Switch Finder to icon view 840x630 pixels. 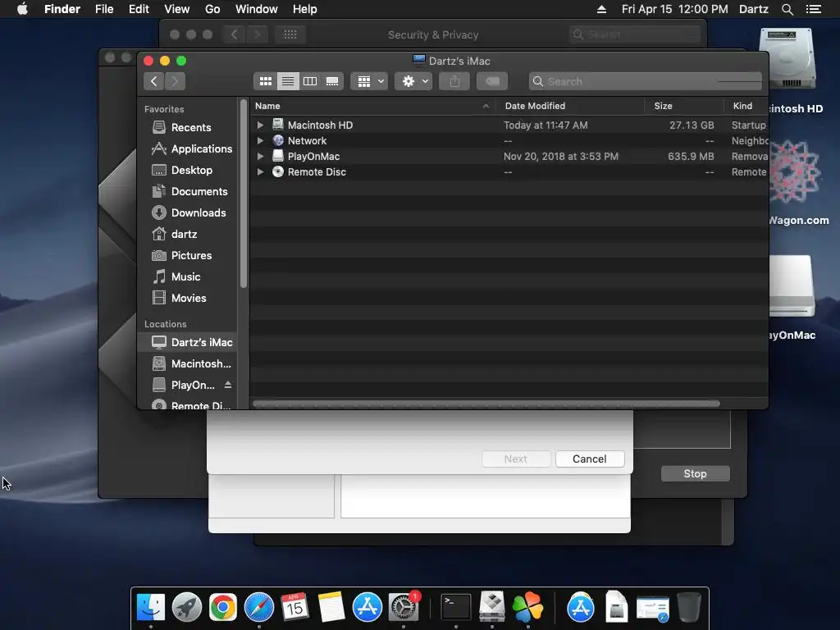point(265,81)
